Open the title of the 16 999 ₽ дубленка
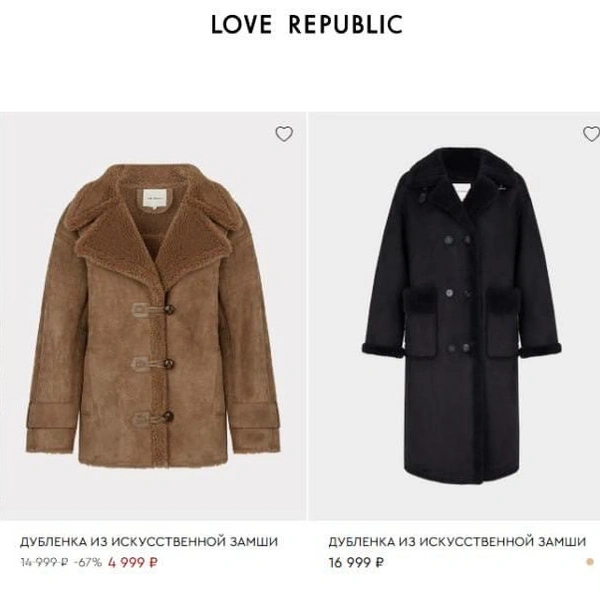The width and height of the screenshot is (600, 600). click(x=457, y=541)
